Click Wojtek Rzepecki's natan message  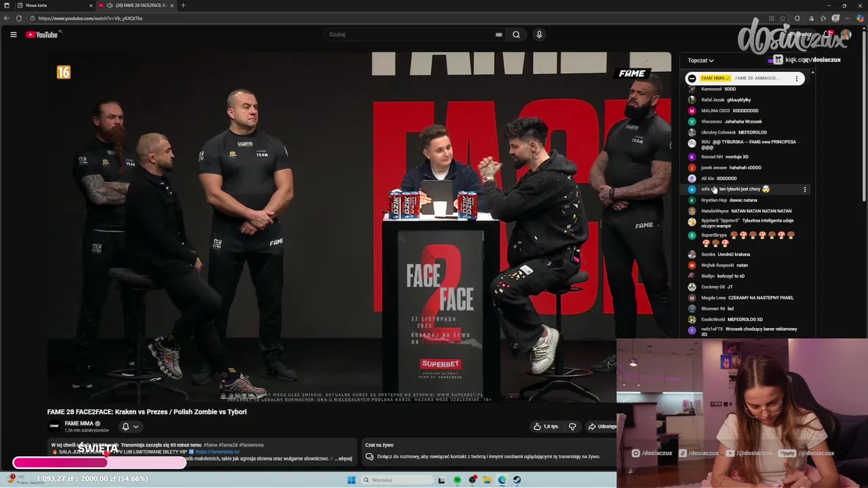click(x=742, y=265)
